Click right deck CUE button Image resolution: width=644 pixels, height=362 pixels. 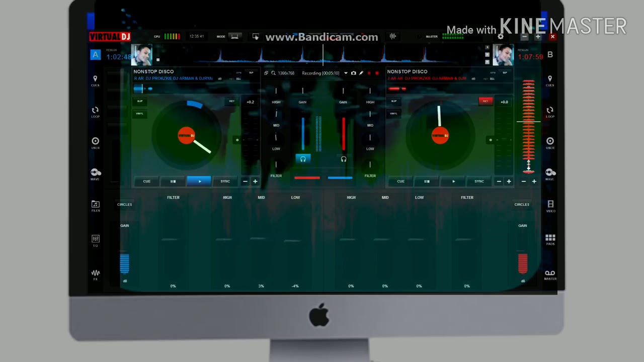401,182
